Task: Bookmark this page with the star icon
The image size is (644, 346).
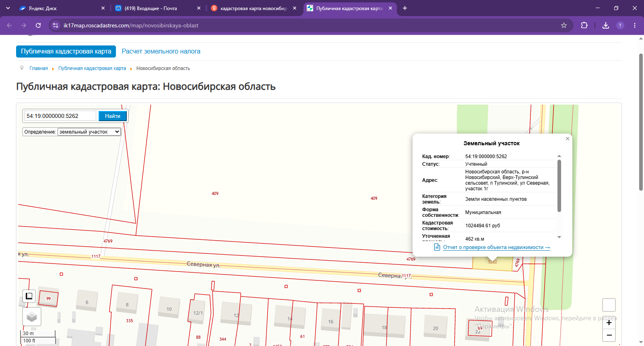Action: coord(564,25)
